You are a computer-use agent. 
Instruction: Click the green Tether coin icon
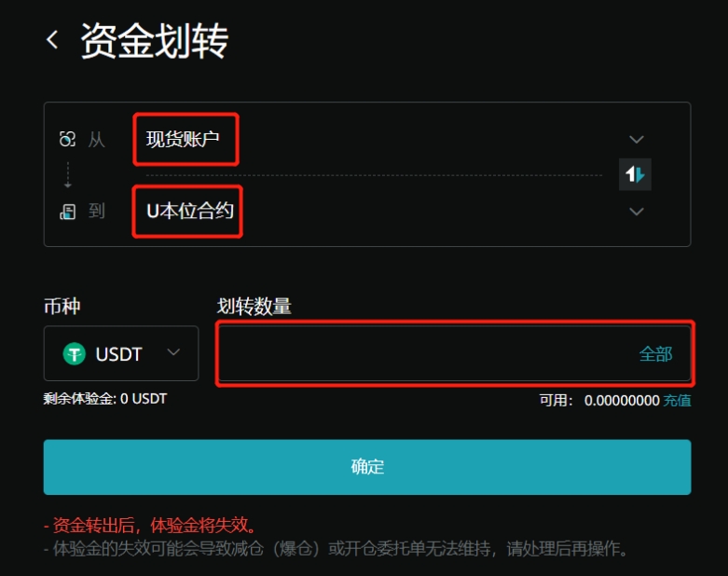tap(75, 353)
